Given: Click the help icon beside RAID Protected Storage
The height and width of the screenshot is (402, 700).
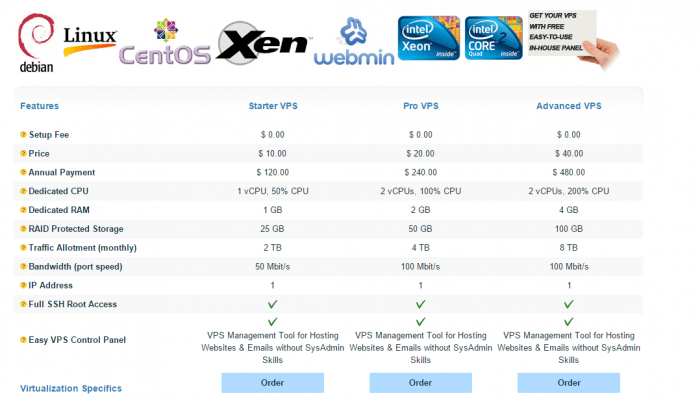Looking at the screenshot, I should [23, 228].
